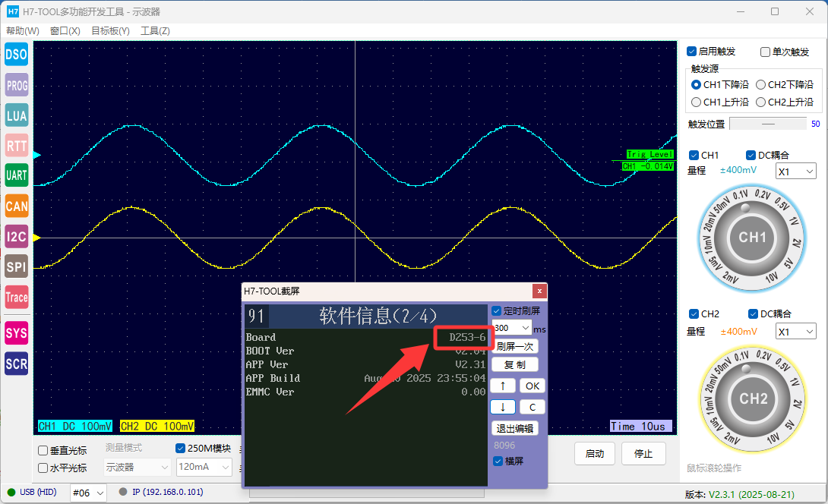Screen dimensions: 828x504
Task: Enable 启用触发 trigger checkbox
Action: click(692, 51)
